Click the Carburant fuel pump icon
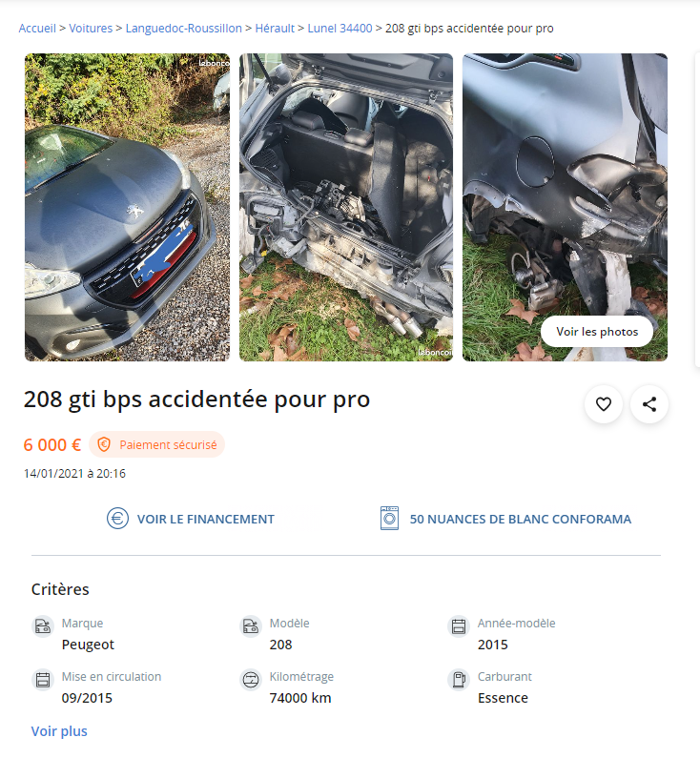Viewport: 700px width, 758px height. click(459, 680)
